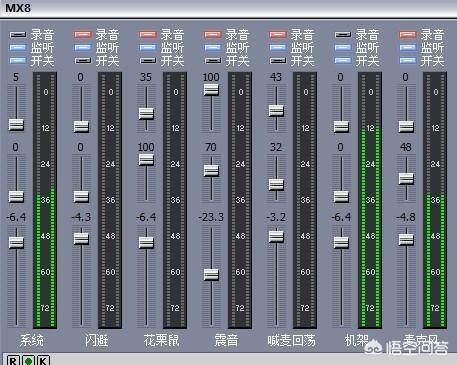Click the 闪避 volume fader handle at -4.3
457x365 pixels.
click(x=81, y=239)
